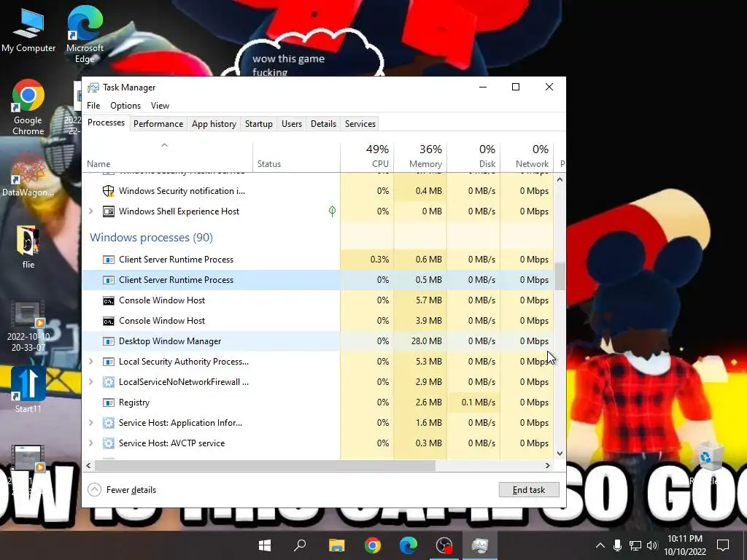Open File Explorer from the taskbar
747x560 pixels.
tap(336, 545)
